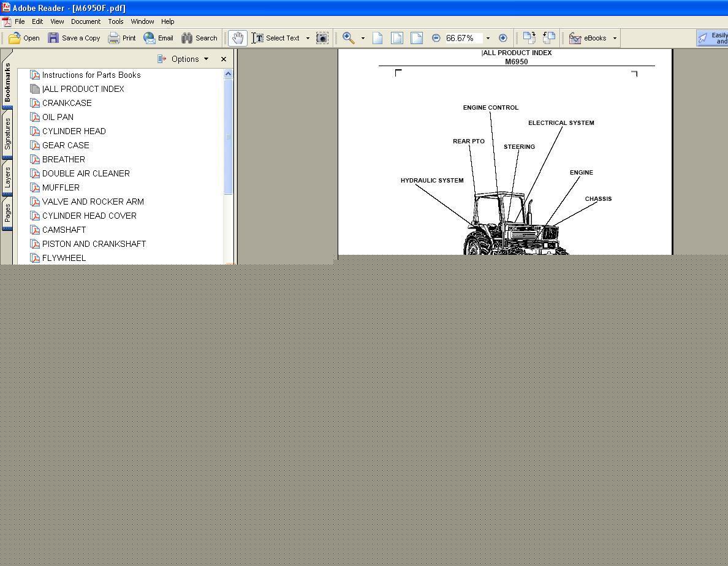Jump to the CAMSHAFT bookmark
Image resolution: width=728 pixels, height=566 pixels.
tap(64, 230)
